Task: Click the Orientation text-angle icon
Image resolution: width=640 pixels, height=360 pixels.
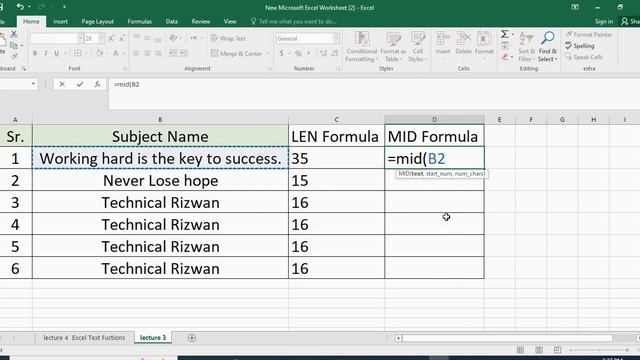Action: coord(173,38)
